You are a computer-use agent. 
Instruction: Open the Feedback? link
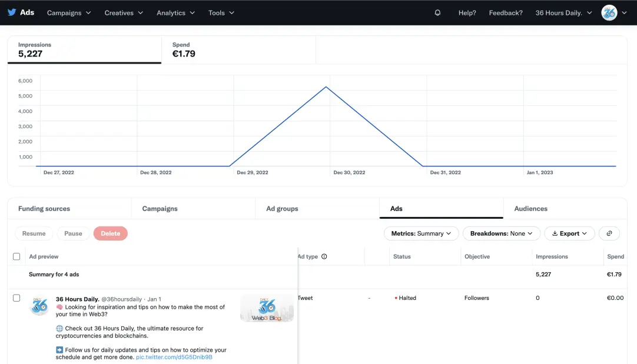point(506,13)
